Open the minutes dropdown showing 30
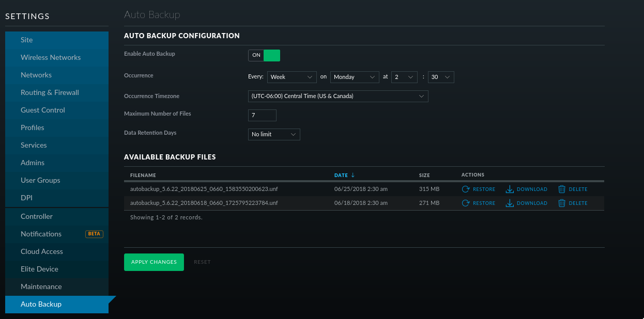Viewport: 644px width, 319px height. pos(441,77)
